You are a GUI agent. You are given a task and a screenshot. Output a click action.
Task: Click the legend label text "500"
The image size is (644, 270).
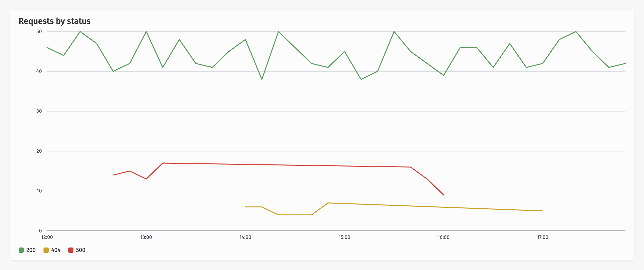[x=80, y=250]
